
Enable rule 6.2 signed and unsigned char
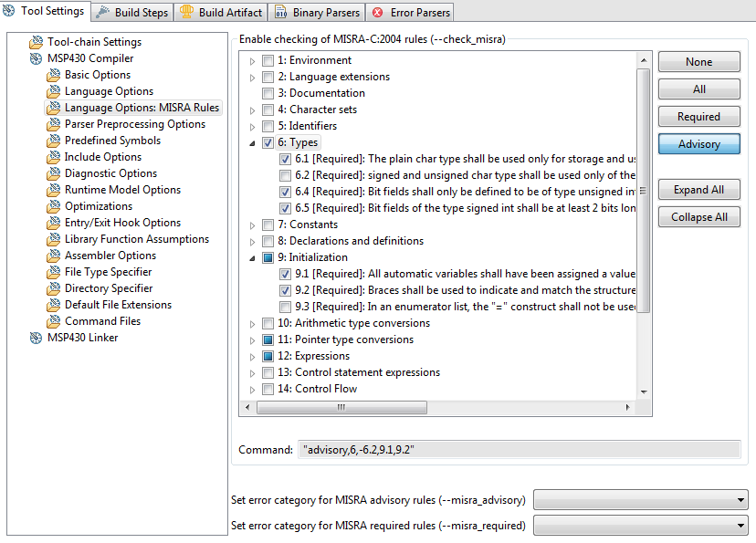pos(285,175)
